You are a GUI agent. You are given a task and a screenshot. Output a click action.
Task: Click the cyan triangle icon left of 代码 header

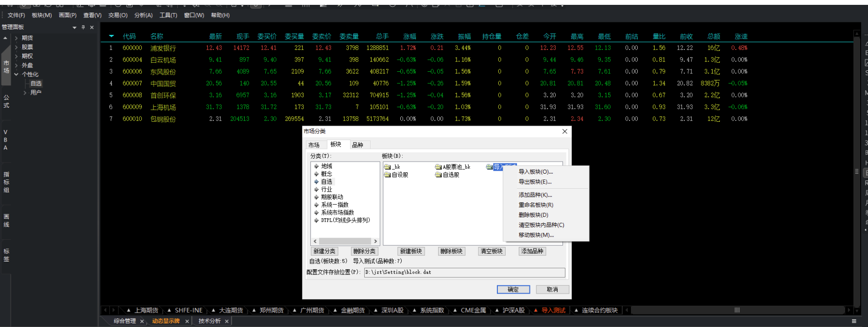[x=112, y=36]
